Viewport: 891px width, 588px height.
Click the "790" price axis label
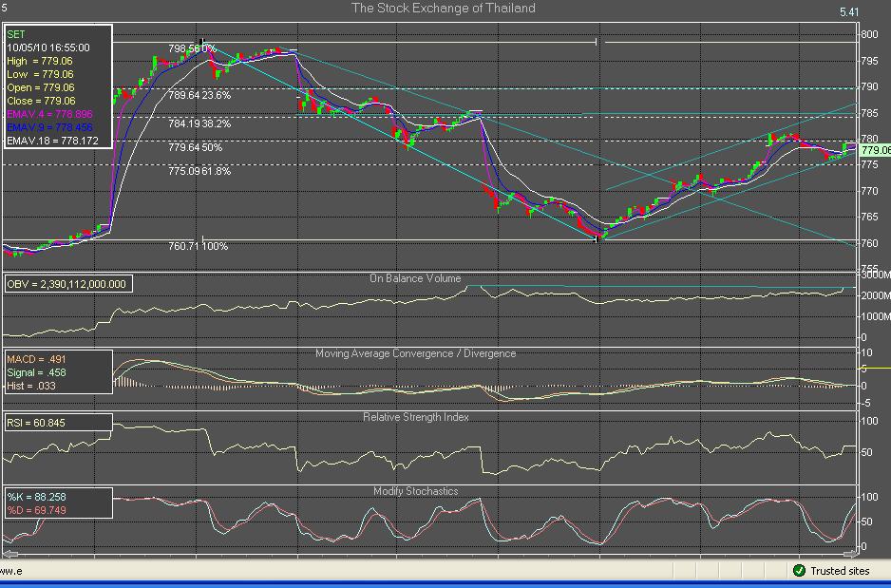pos(869,86)
